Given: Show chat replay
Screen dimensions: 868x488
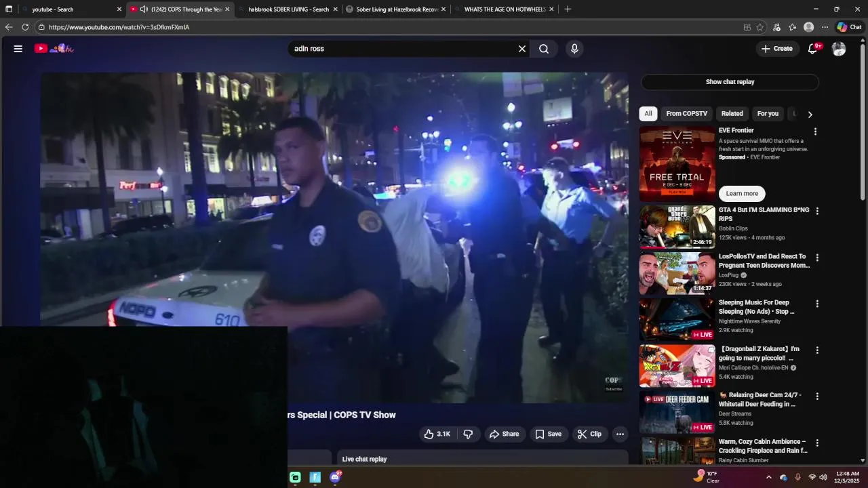Looking at the screenshot, I should tap(730, 82).
